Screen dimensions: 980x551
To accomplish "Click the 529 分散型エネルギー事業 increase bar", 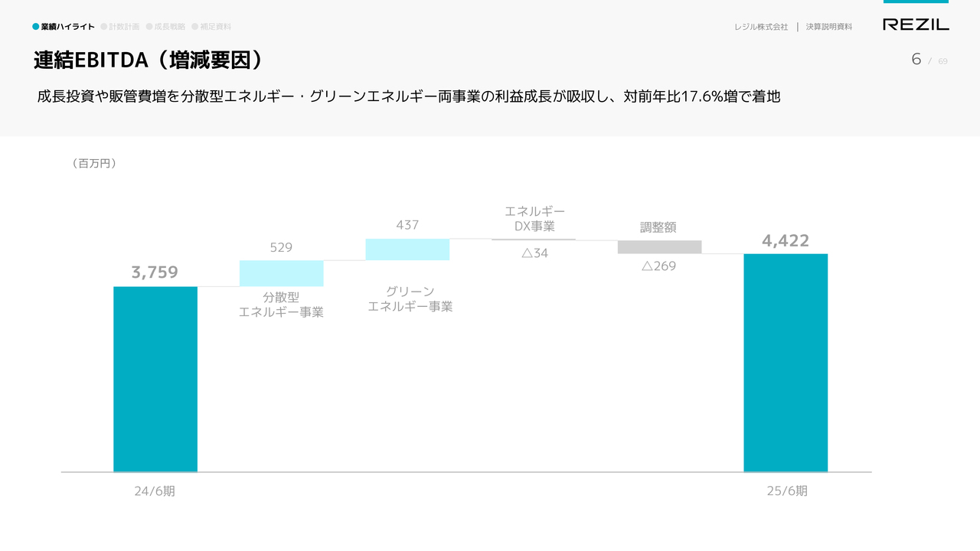I will (x=282, y=273).
